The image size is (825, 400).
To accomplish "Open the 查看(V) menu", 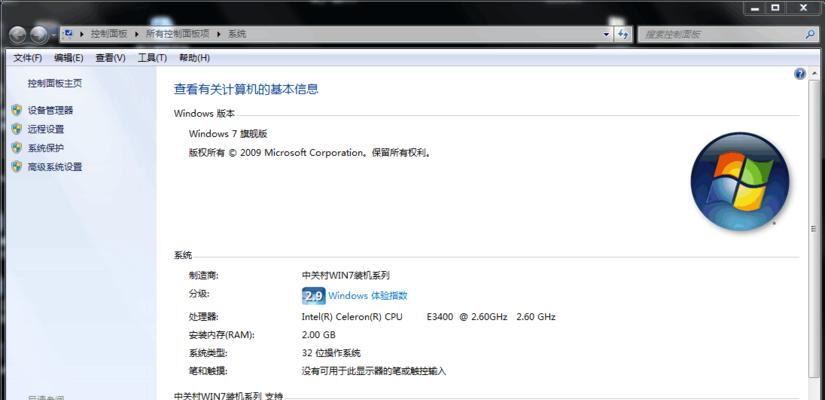I will [x=110, y=58].
